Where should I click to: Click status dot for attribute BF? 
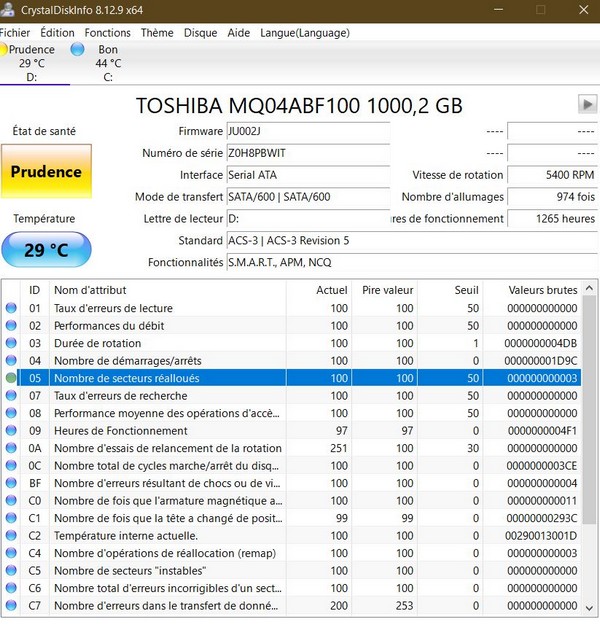coord(11,483)
